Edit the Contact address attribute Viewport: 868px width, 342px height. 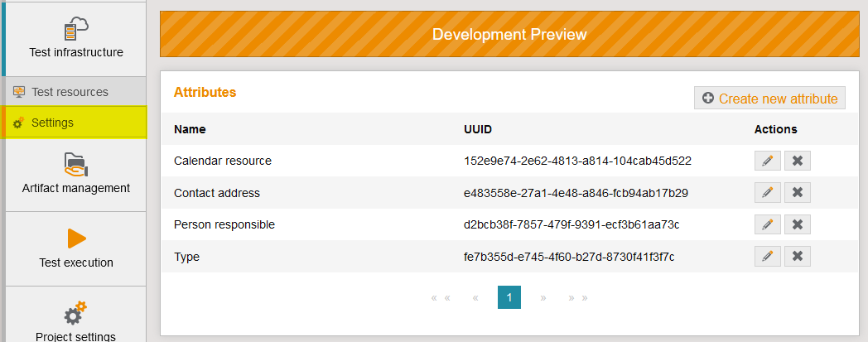coord(767,193)
